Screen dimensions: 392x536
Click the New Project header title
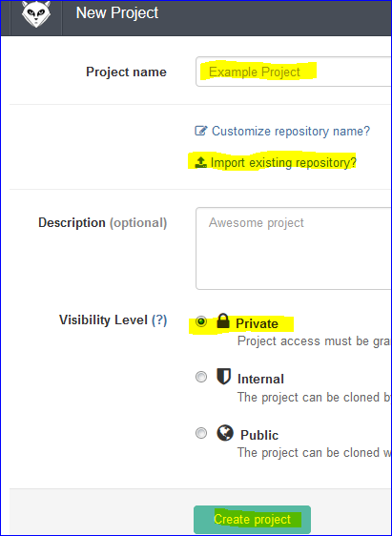[x=117, y=13]
